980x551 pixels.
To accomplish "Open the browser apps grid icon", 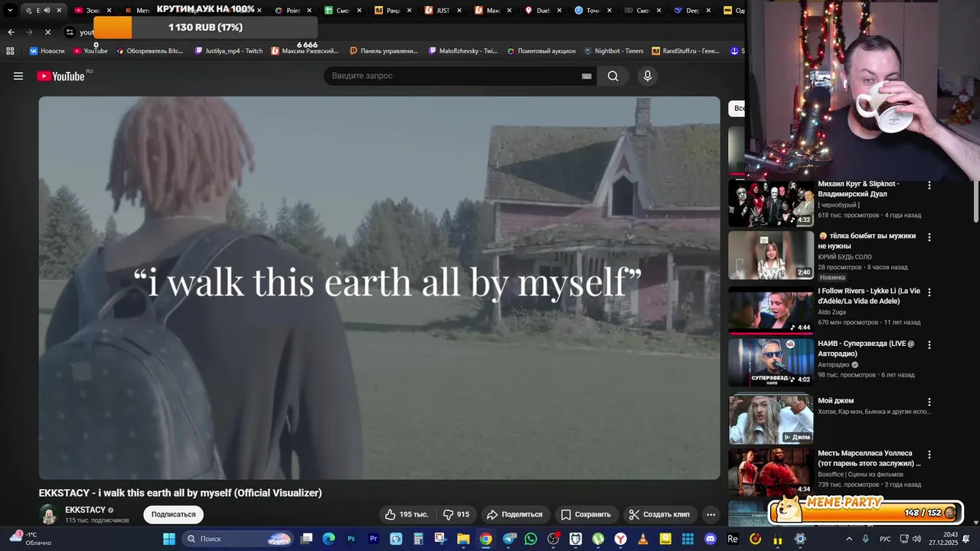I will pyautogui.click(x=10, y=51).
